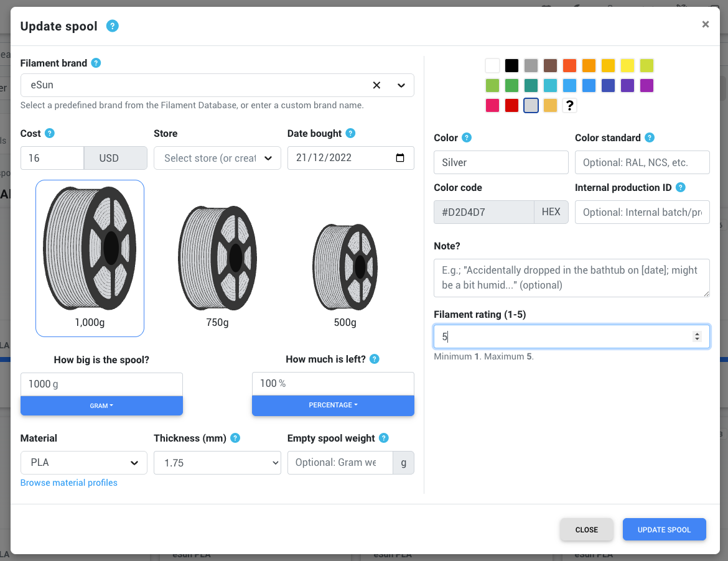Pick the question mark unknown color swatch

click(570, 105)
